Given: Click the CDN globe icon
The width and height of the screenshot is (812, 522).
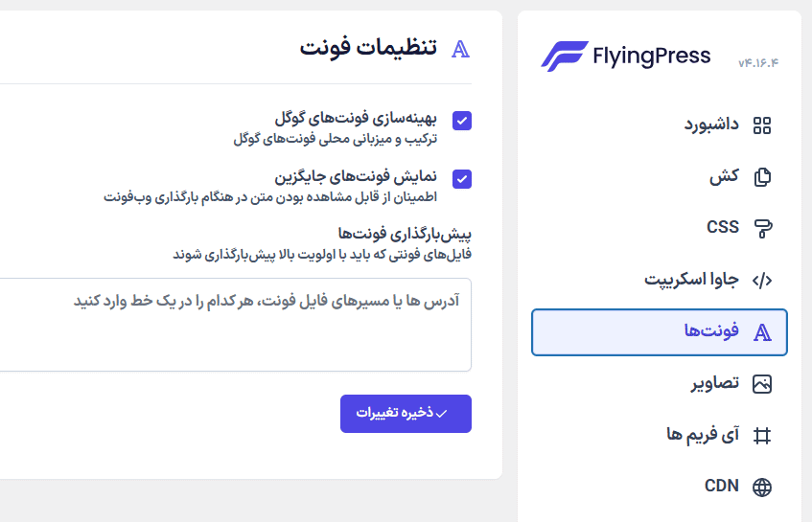Looking at the screenshot, I should [762, 487].
